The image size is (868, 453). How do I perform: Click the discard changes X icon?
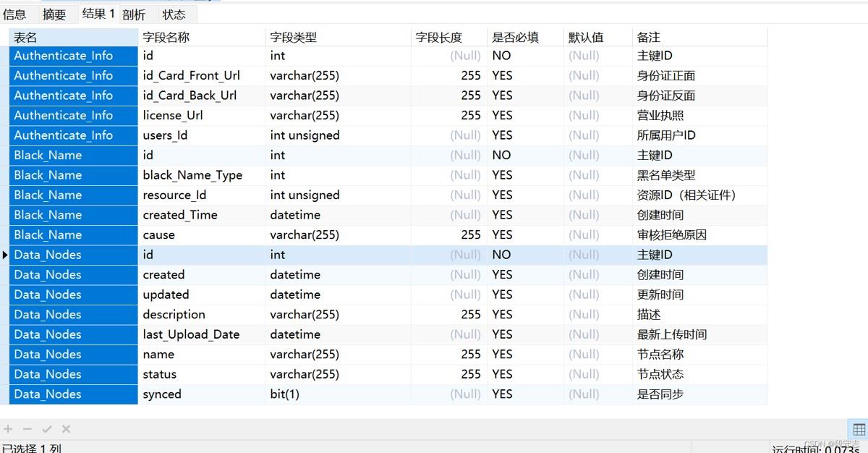pos(66,429)
